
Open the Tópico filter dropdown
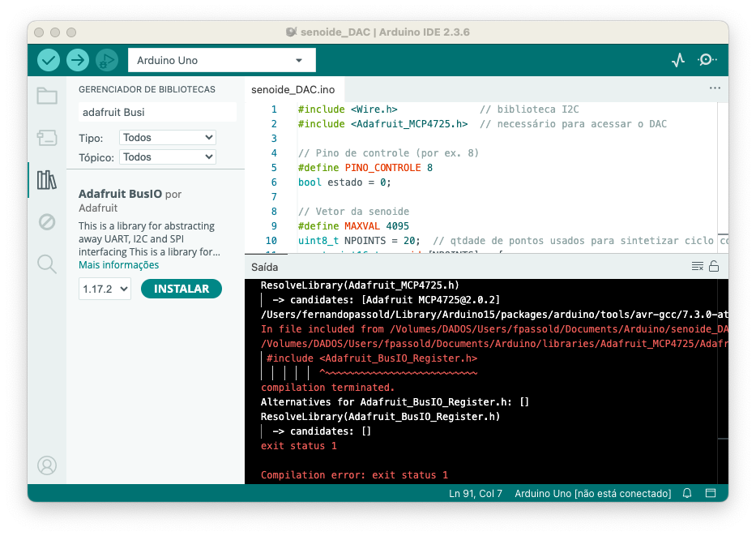pyautogui.click(x=167, y=157)
